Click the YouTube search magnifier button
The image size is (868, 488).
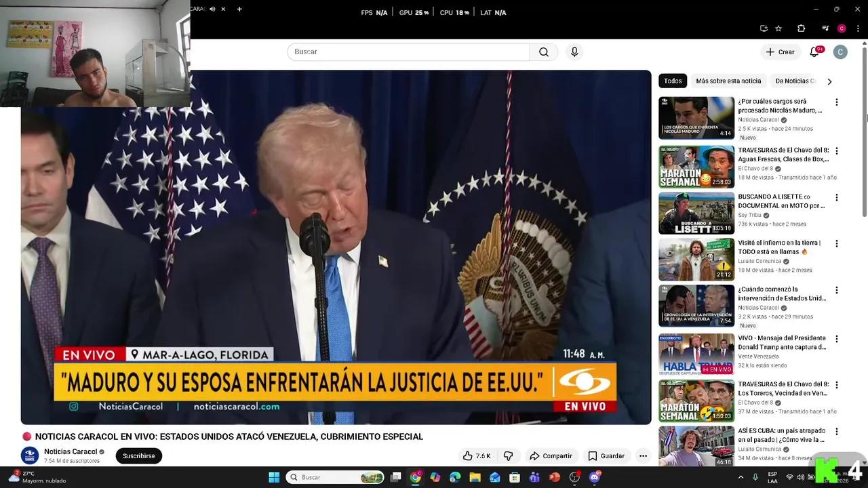point(544,52)
